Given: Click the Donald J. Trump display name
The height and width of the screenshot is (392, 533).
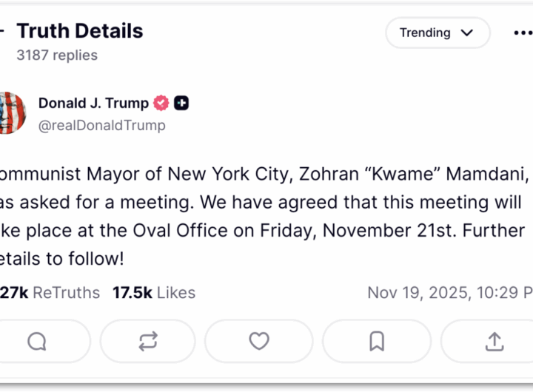Looking at the screenshot, I should (x=93, y=104).
